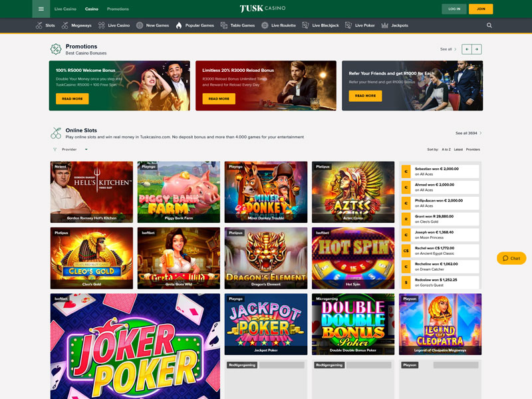Viewport: 532px width, 399px height.
Task: Open the hamburger menu
Action: coord(41,9)
